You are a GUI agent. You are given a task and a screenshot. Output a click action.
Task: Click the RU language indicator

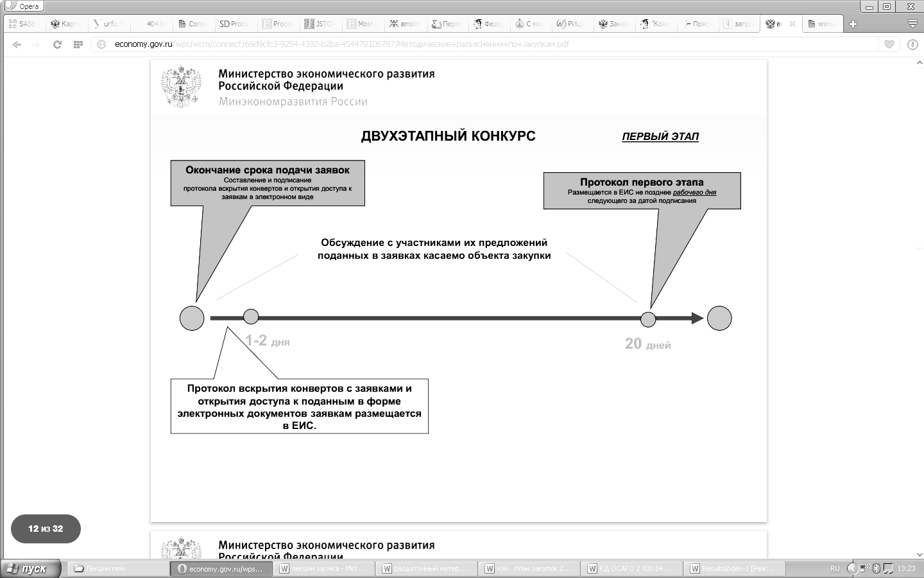tap(835, 568)
